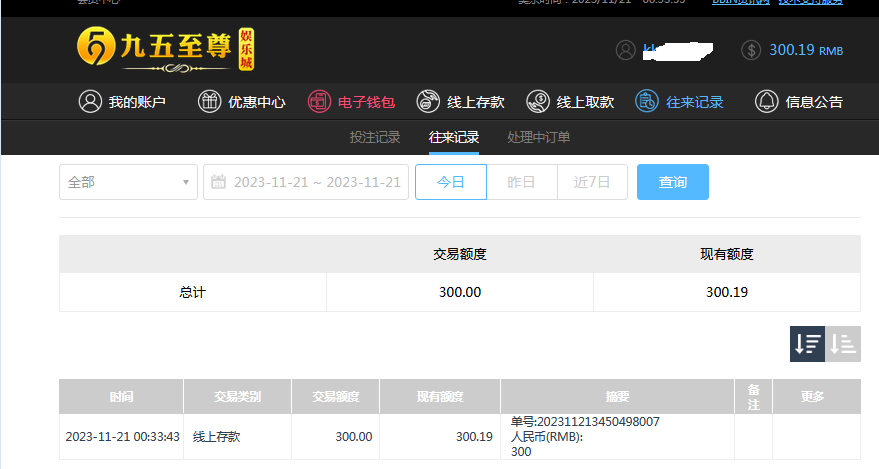The image size is (879, 469).
Task: Switch to the 处理中订单 tab
Action: tap(539, 137)
